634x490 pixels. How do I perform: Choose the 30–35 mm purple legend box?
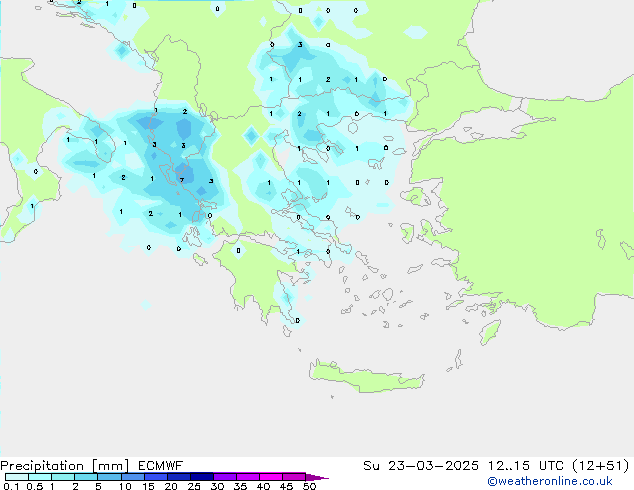pyautogui.click(x=225, y=477)
